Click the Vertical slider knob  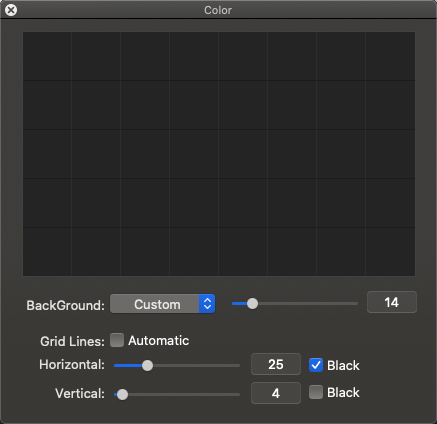click(122, 394)
